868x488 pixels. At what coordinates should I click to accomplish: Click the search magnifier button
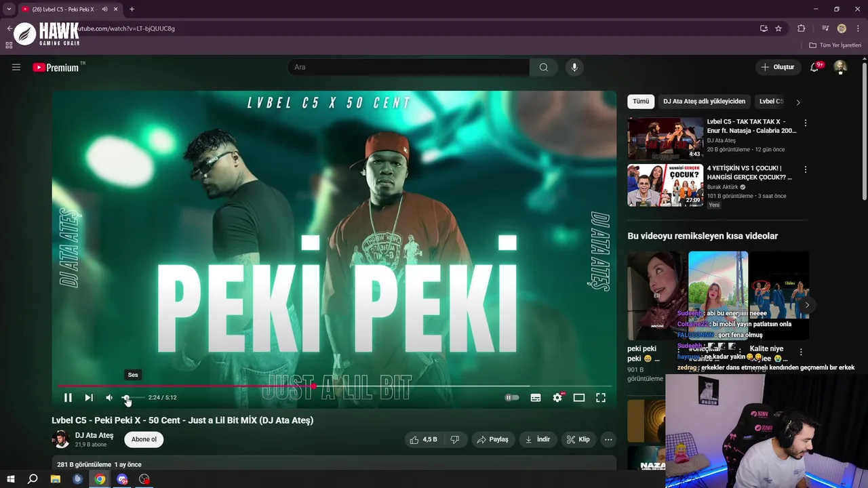tap(544, 67)
